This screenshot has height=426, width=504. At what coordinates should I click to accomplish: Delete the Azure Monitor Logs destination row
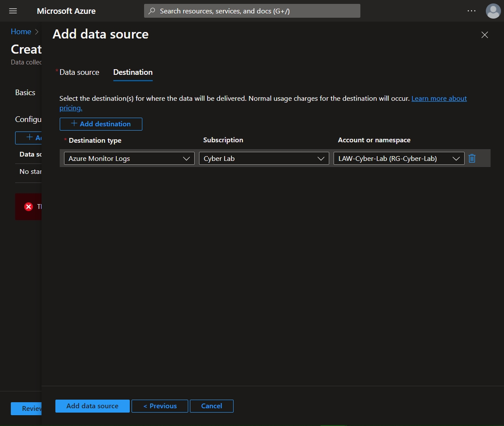(x=472, y=158)
